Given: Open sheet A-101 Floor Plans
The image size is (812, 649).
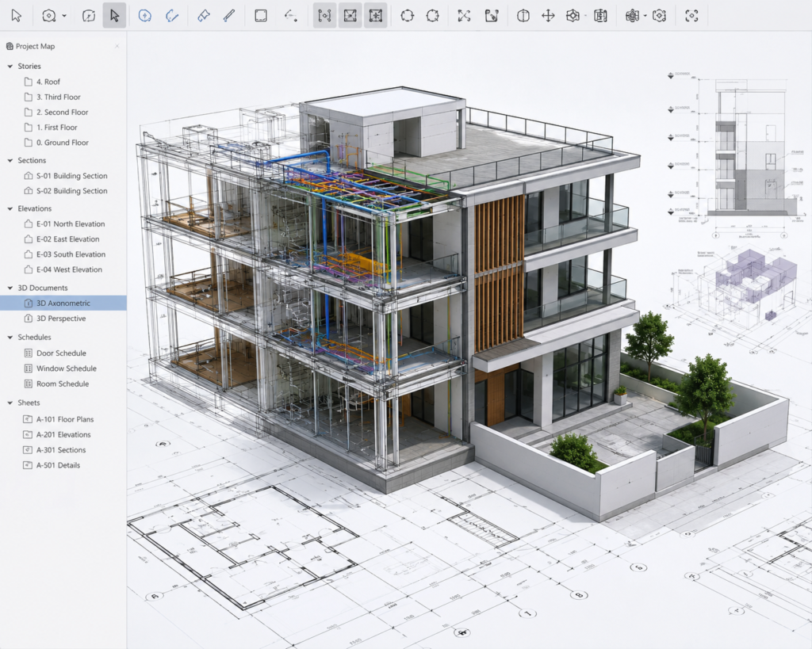Looking at the screenshot, I should click(x=63, y=419).
